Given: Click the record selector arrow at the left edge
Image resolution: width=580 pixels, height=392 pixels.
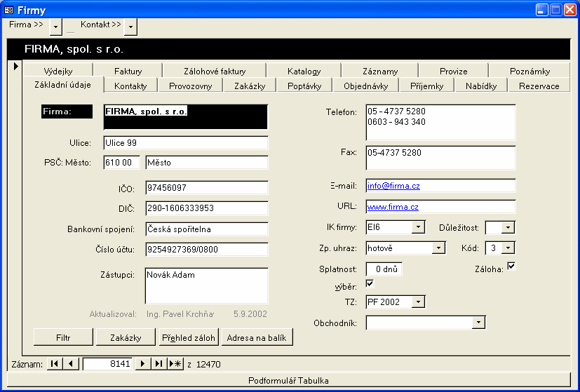Looking at the screenshot, I should [15, 66].
